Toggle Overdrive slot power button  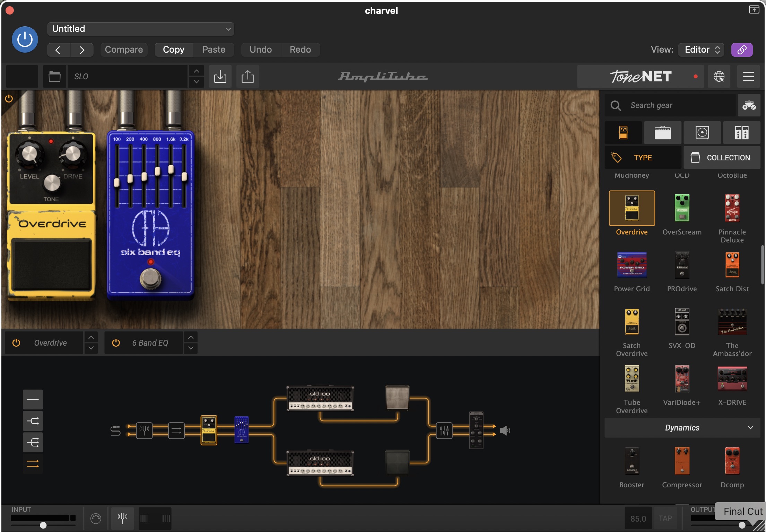click(16, 343)
